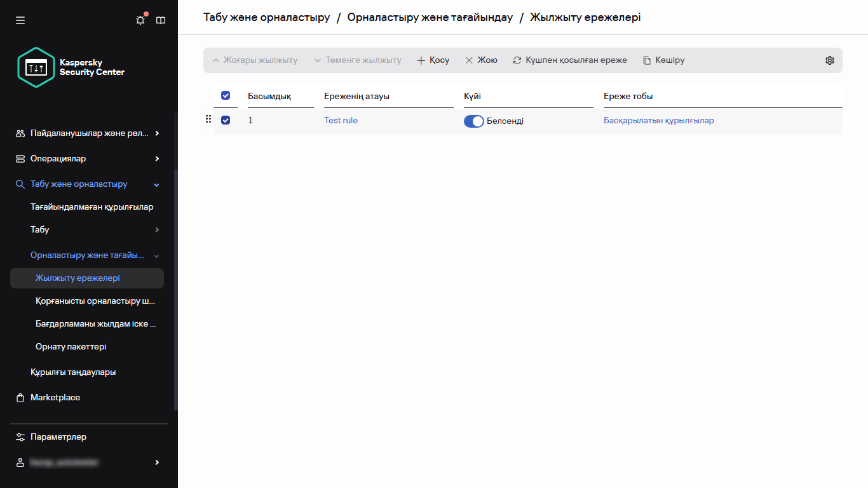Uncheck the select-all checkbox in the table header
Viewport: 868px width, 488px height.
pos(226,95)
